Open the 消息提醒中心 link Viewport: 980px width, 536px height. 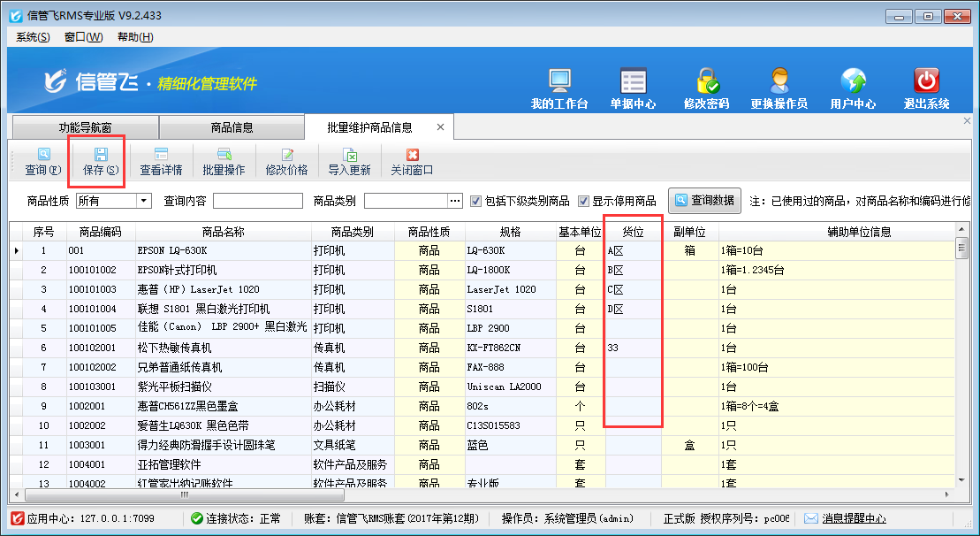853,518
